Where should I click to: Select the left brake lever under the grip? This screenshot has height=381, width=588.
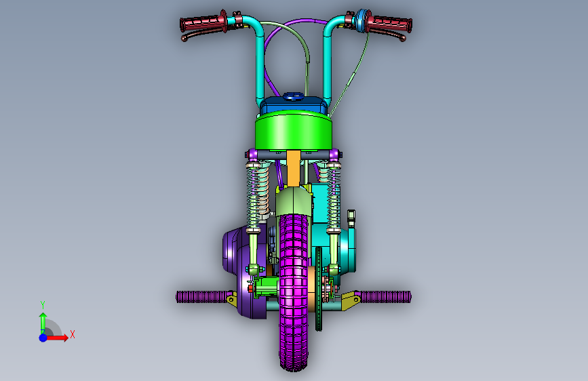tap(203, 35)
